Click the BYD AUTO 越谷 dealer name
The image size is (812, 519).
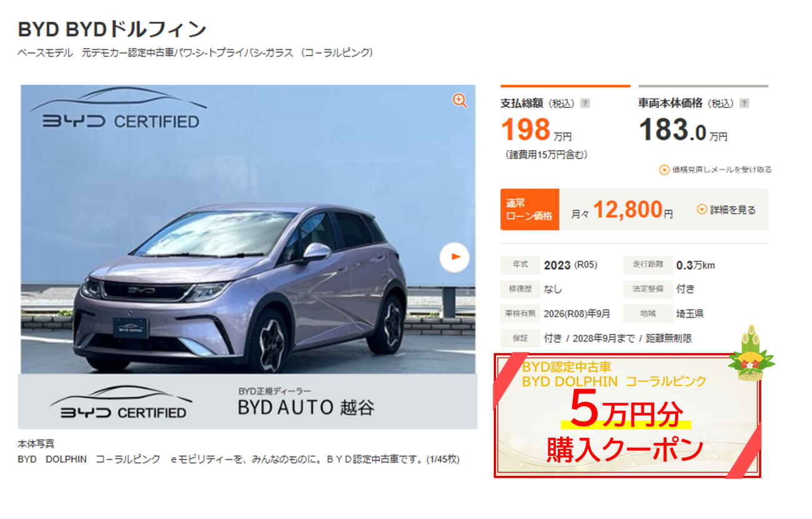point(306,407)
